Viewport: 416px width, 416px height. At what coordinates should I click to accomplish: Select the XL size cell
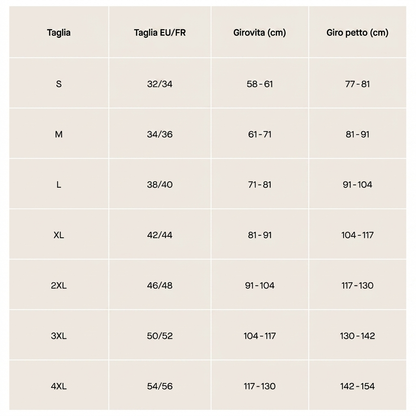[x=59, y=235]
